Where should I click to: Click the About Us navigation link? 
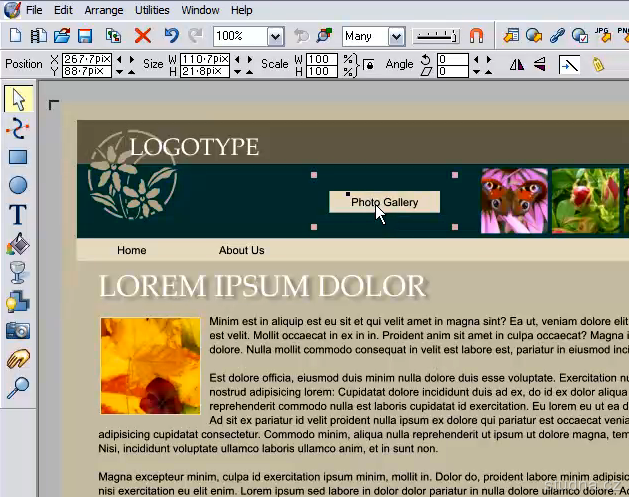pos(241,250)
